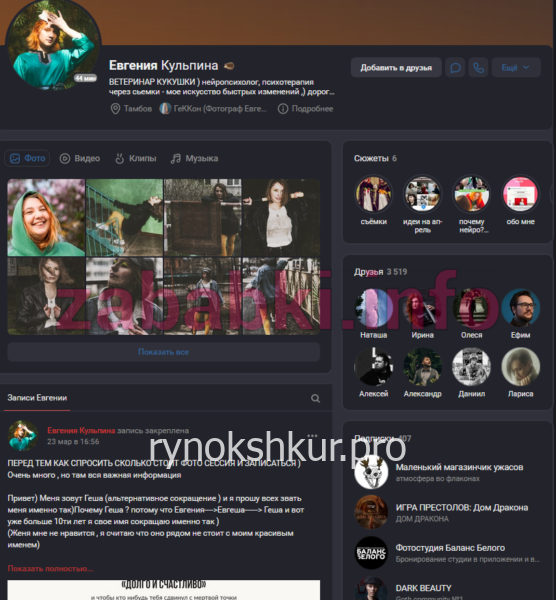Open friend Ефим avatar

[x=520, y=308]
